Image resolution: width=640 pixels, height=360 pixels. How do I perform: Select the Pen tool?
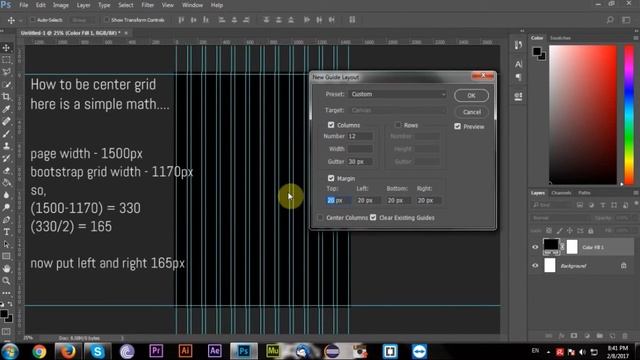click(x=6, y=220)
